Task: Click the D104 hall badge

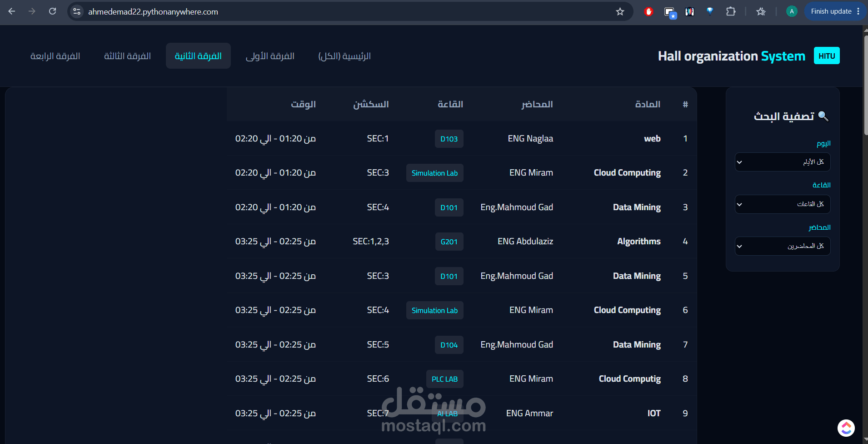Action: pos(449,345)
